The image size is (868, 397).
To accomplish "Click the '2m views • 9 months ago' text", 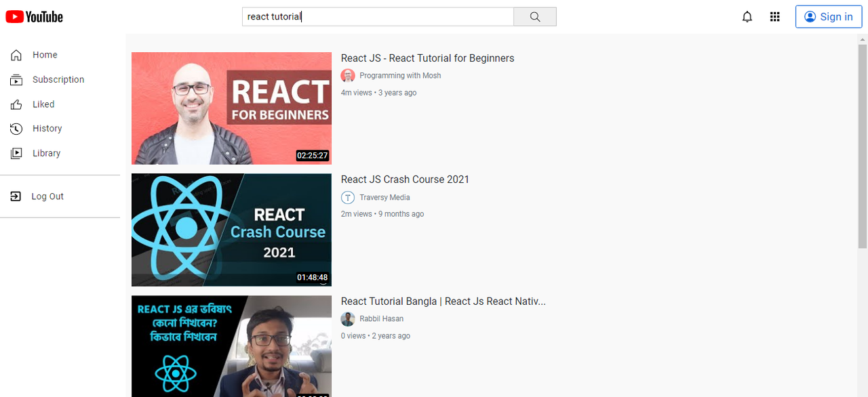I will point(382,214).
